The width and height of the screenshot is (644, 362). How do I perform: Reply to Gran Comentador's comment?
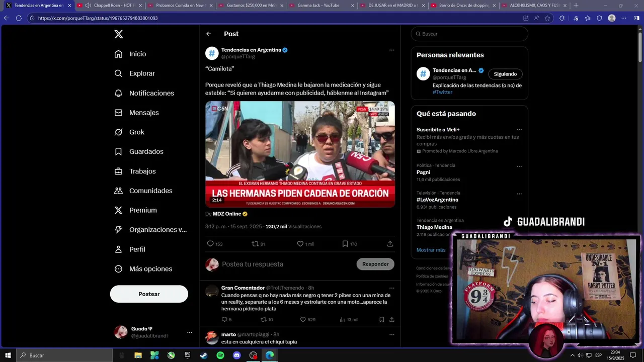[226, 320]
